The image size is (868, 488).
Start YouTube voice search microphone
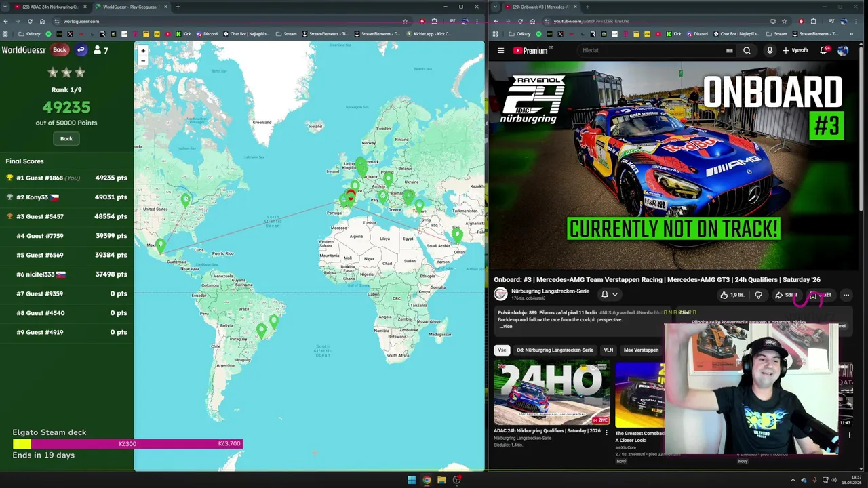770,50
